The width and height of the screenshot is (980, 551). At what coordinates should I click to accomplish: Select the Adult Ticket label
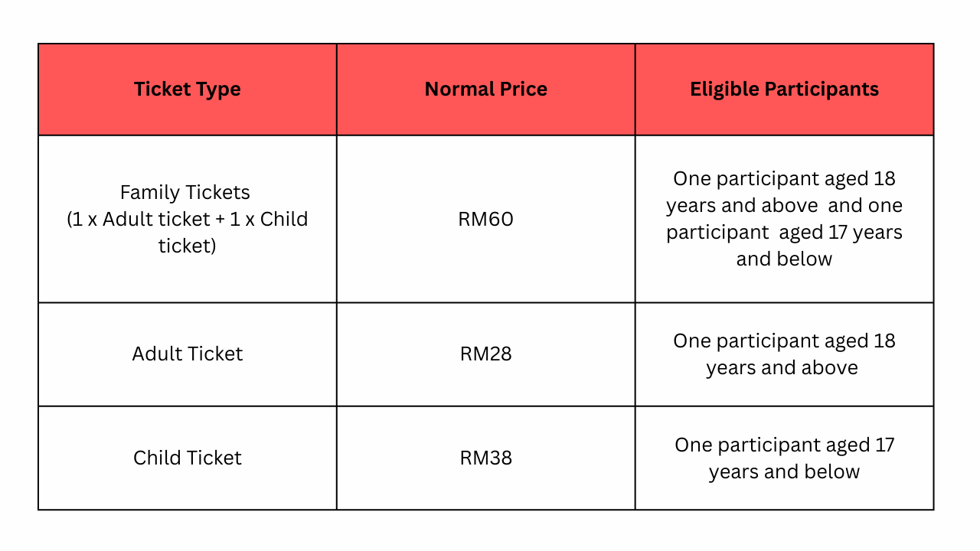click(x=188, y=354)
